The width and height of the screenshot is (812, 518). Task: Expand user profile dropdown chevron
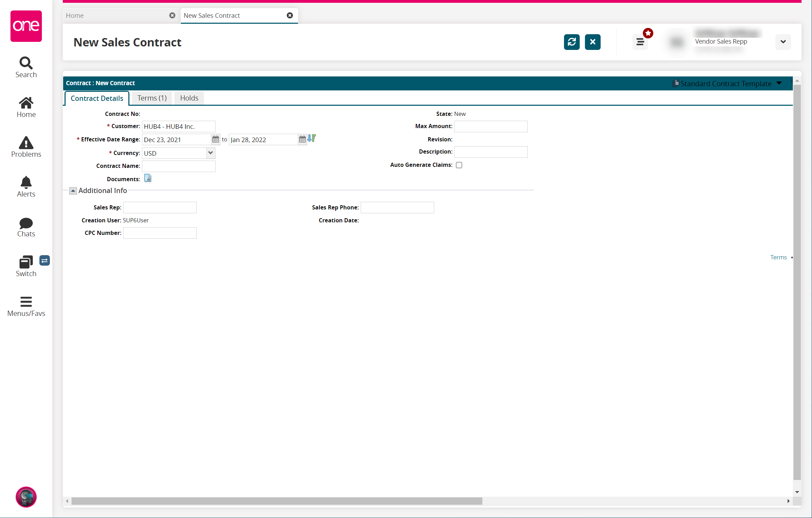(783, 42)
